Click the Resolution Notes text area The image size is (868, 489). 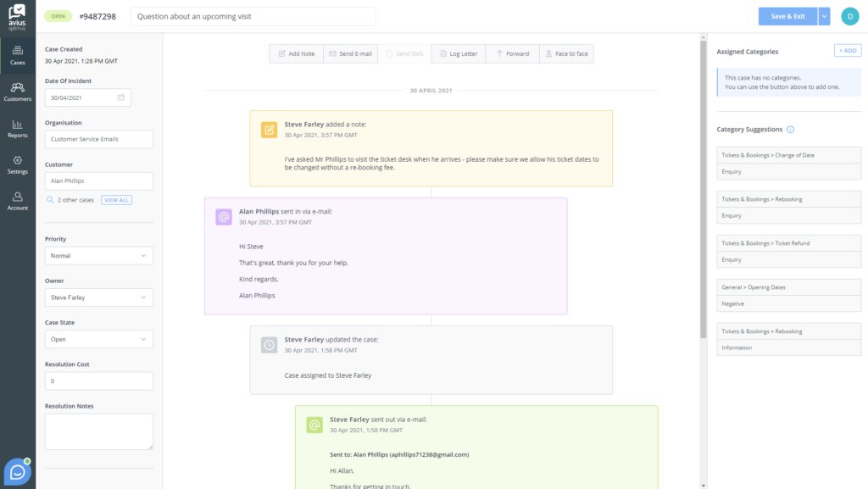[98, 431]
